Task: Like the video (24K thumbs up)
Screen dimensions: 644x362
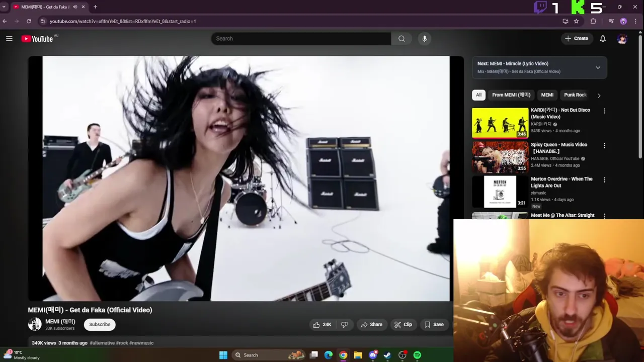Action: point(323,324)
